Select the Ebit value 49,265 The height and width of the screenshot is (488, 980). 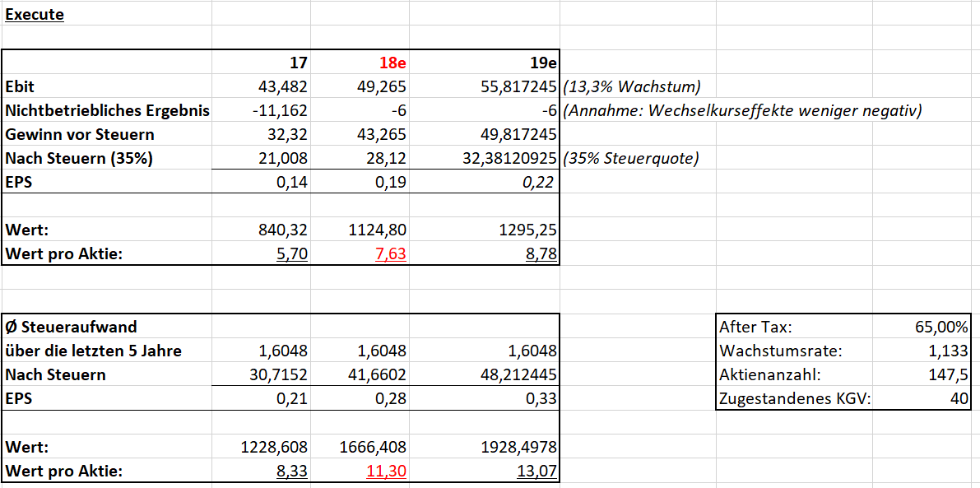pos(381,86)
